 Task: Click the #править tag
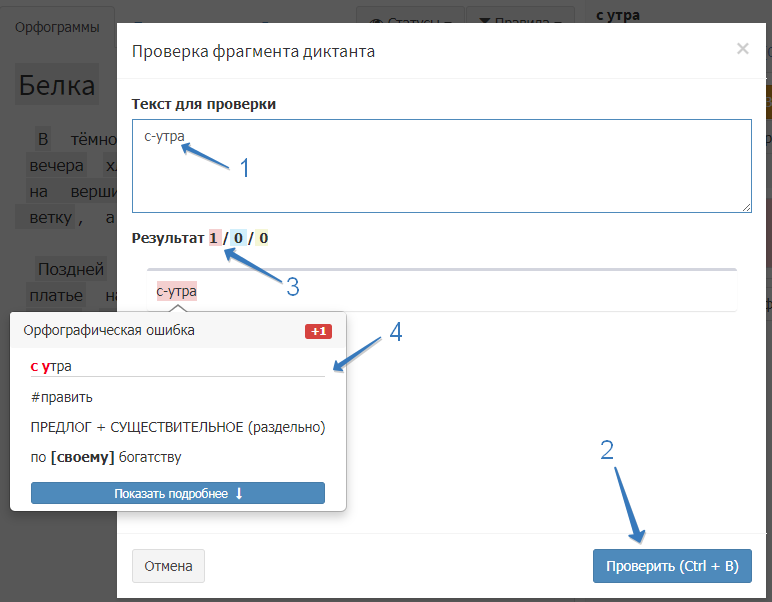pyautogui.click(x=62, y=397)
